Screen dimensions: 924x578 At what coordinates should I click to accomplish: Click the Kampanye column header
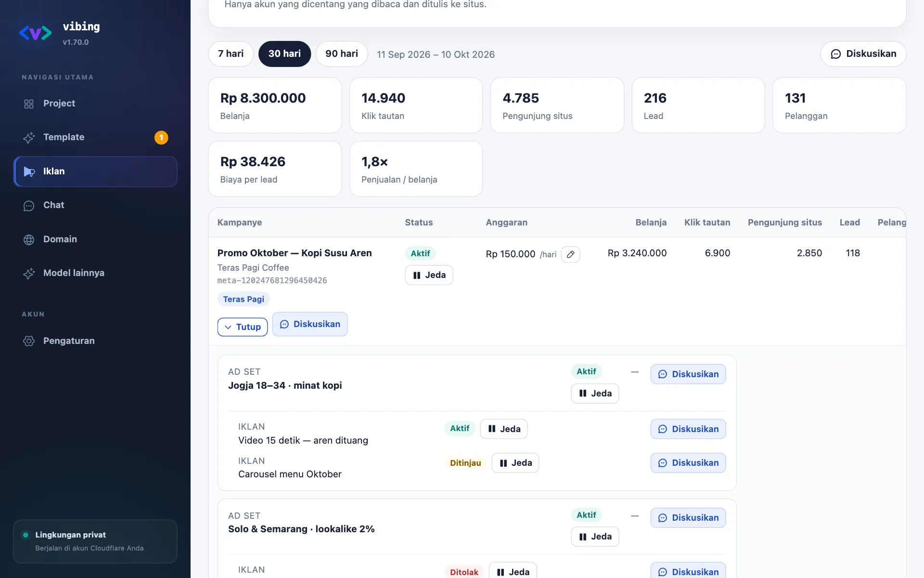coord(240,223)
